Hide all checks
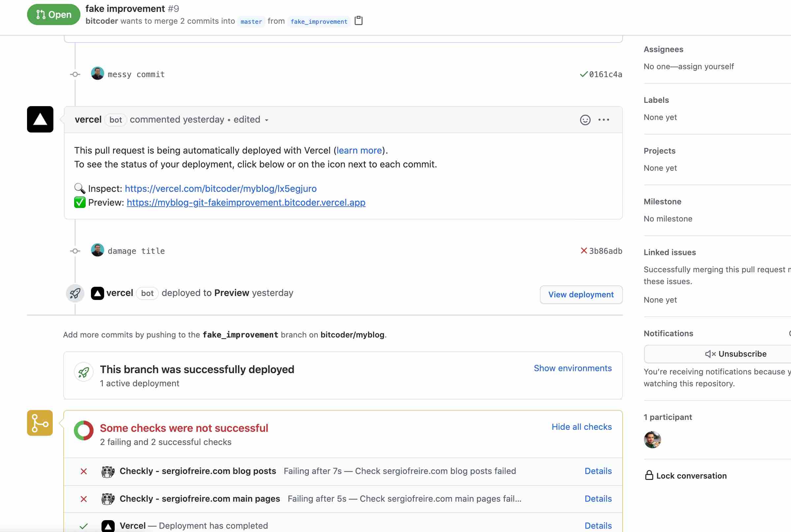 pyautogui.click(x=581, y=427)
